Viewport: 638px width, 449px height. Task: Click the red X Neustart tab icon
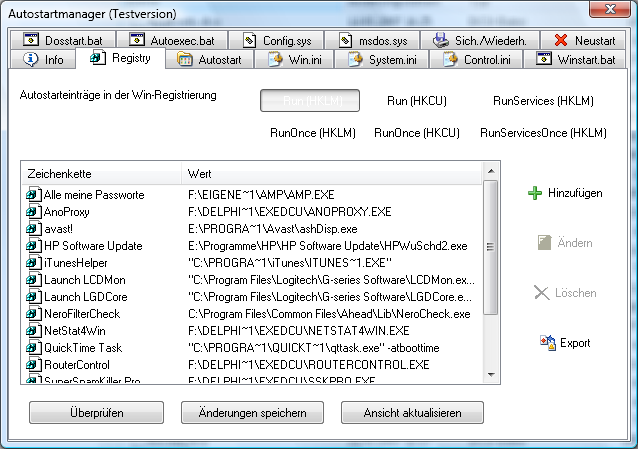(561, 41)
